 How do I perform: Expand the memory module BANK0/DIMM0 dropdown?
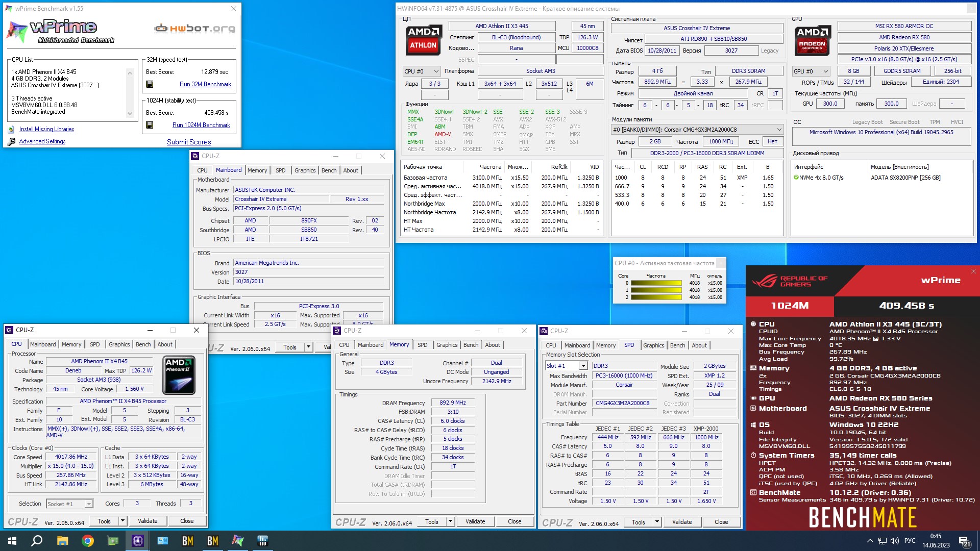pos(697,130)
